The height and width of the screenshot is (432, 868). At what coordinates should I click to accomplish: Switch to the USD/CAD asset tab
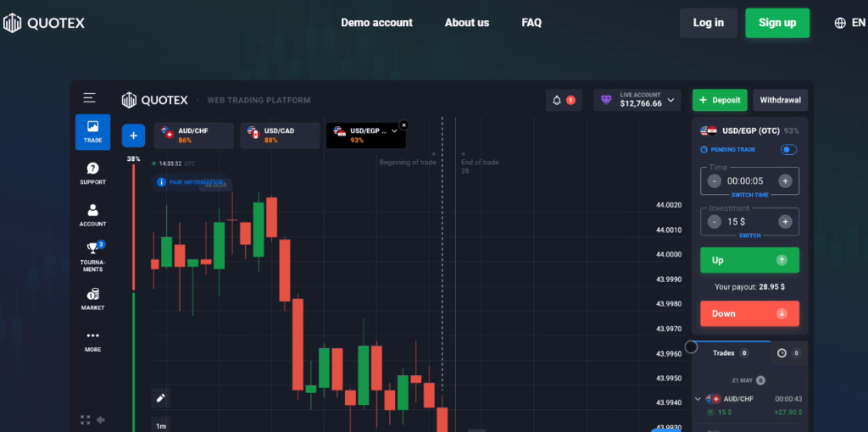(280, 136)
